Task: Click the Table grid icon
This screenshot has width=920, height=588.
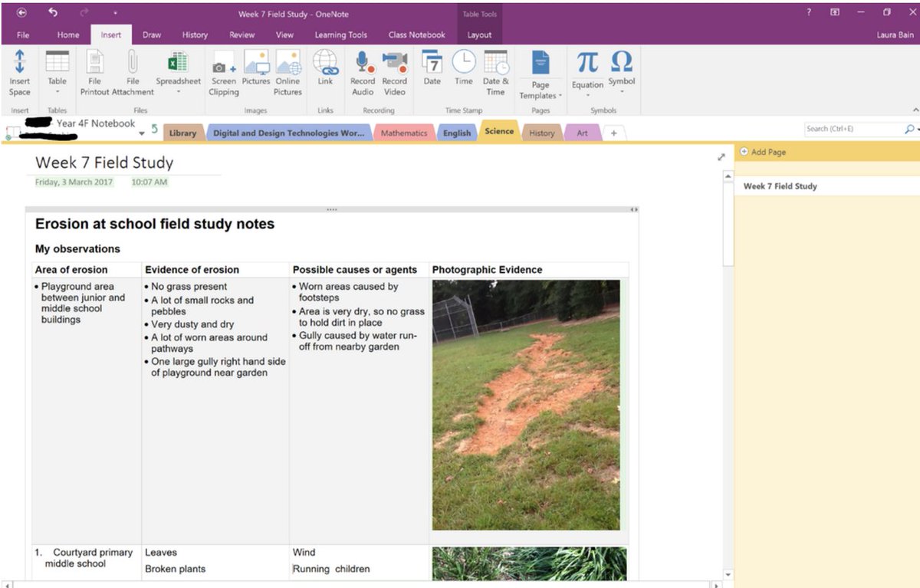Action: point(58,62)
